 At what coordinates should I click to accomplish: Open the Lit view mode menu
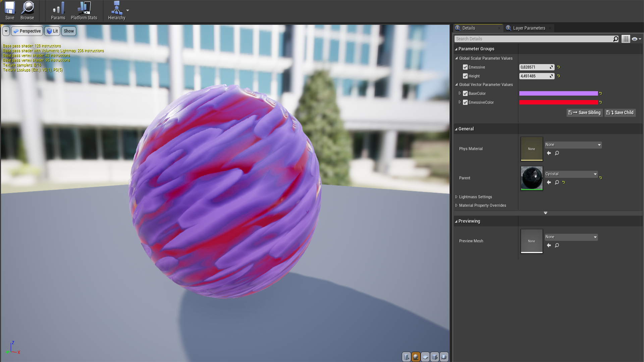coord(52,31)
